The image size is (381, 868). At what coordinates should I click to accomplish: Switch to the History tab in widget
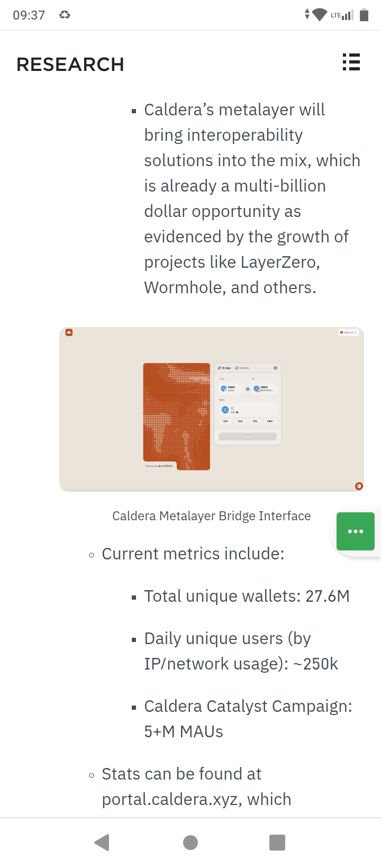coord(242,368)
